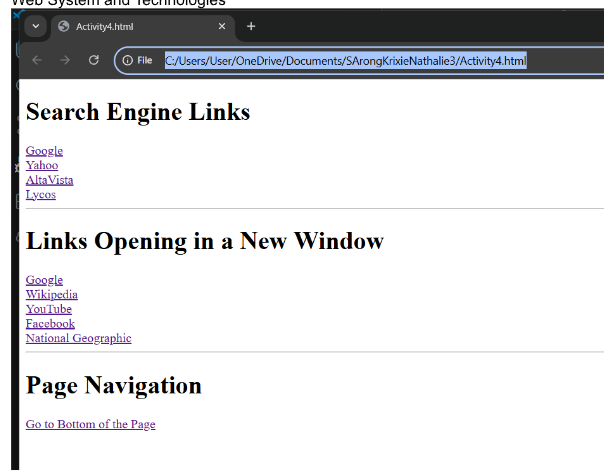
Task: Focus the address bar URL field
Action: point(345,61)
